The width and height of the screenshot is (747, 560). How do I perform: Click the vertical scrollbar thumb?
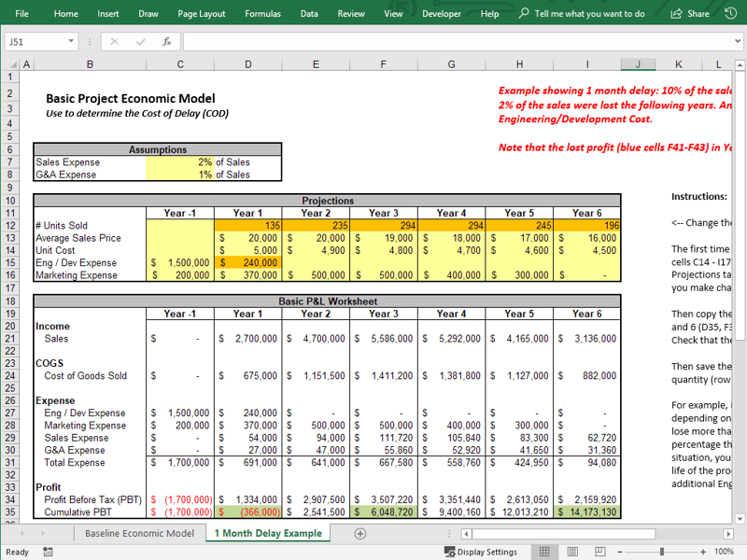[740, 206]
